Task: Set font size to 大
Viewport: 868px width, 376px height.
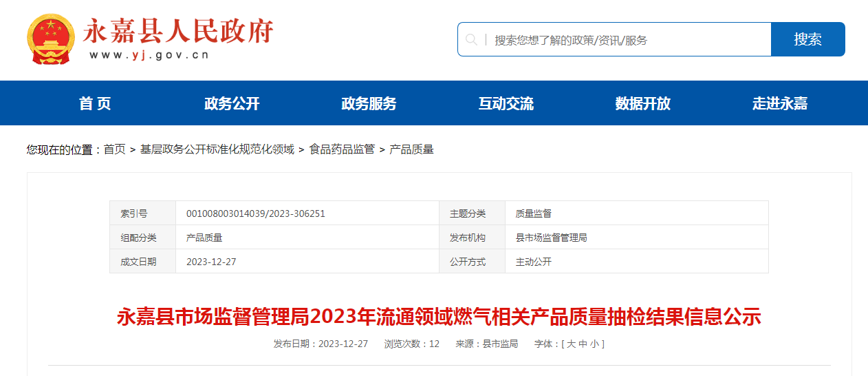Action: (x=570, y=344)
